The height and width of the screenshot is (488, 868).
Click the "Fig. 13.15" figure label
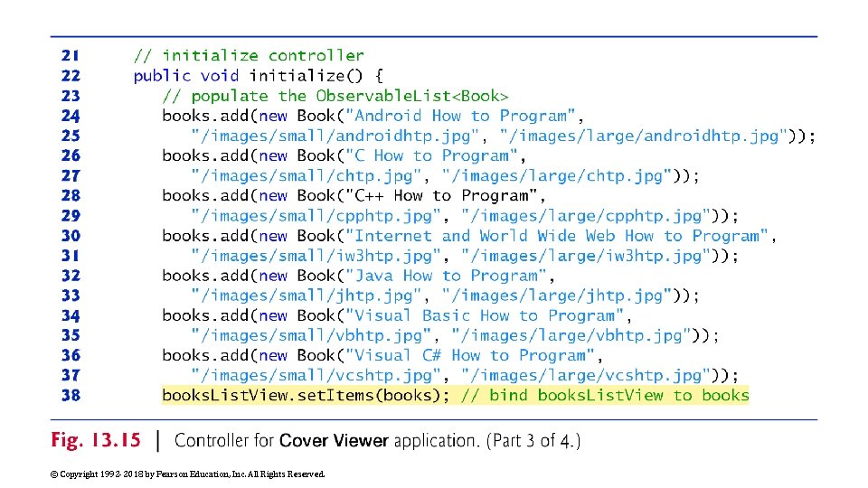tap(96, 440)
